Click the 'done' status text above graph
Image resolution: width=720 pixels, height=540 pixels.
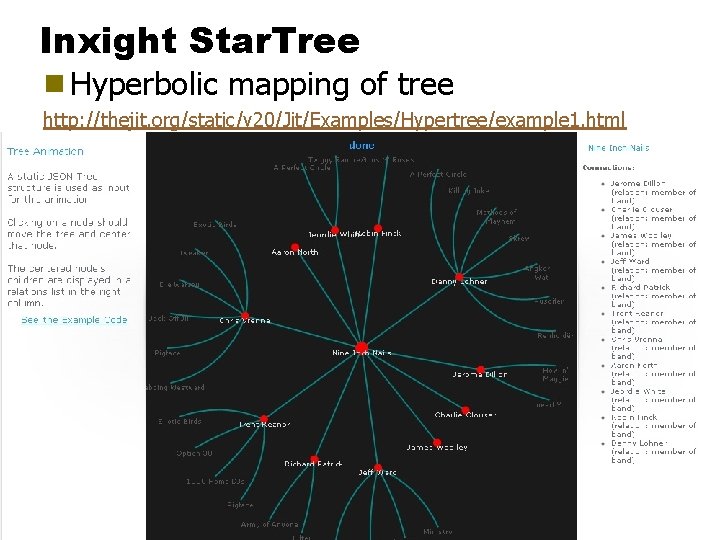(x=362, y=146)
